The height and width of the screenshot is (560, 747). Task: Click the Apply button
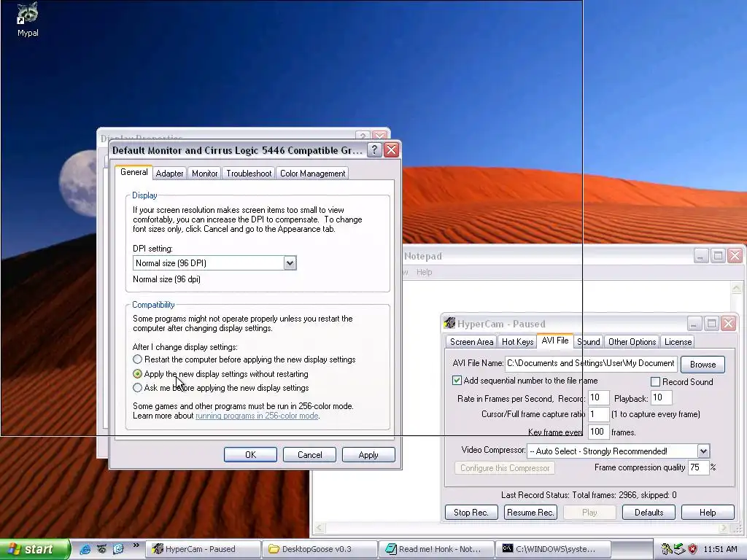368,455
